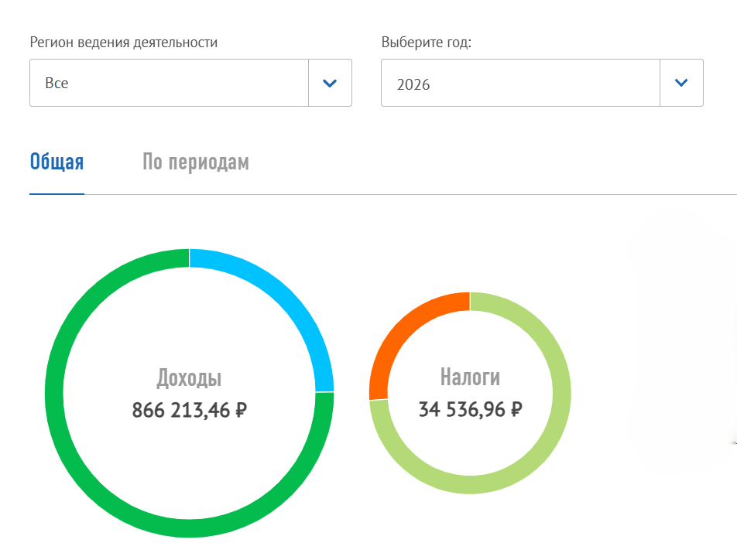Click the blue underline beneath the Общая tab
Viewport: 737px width, 560px height.
57,193
